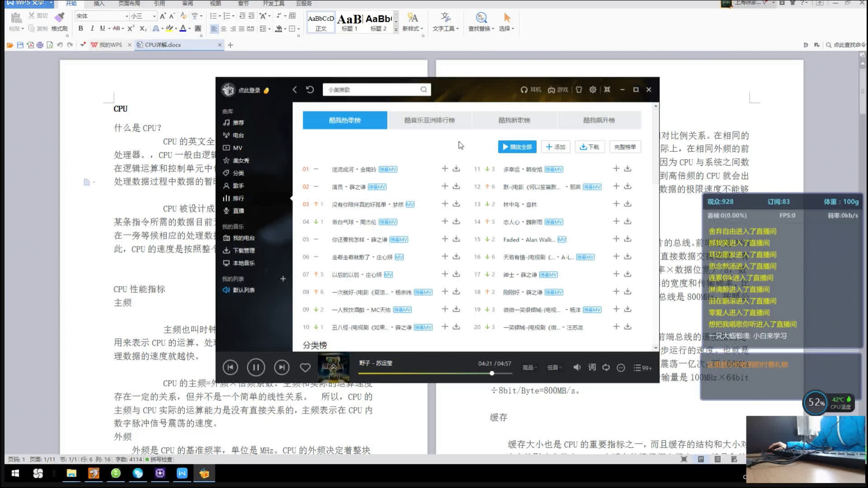This screenshot has height=488, width=868.
Task: Click the 格式刷 format painter
Action: pos(59,22)
